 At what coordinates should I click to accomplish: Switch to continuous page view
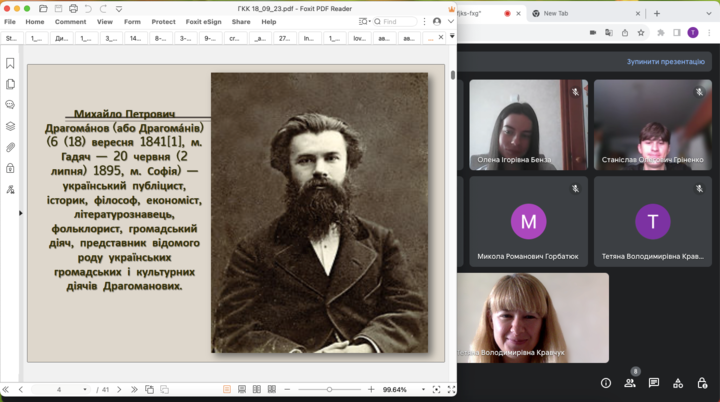tap(242, 389)
